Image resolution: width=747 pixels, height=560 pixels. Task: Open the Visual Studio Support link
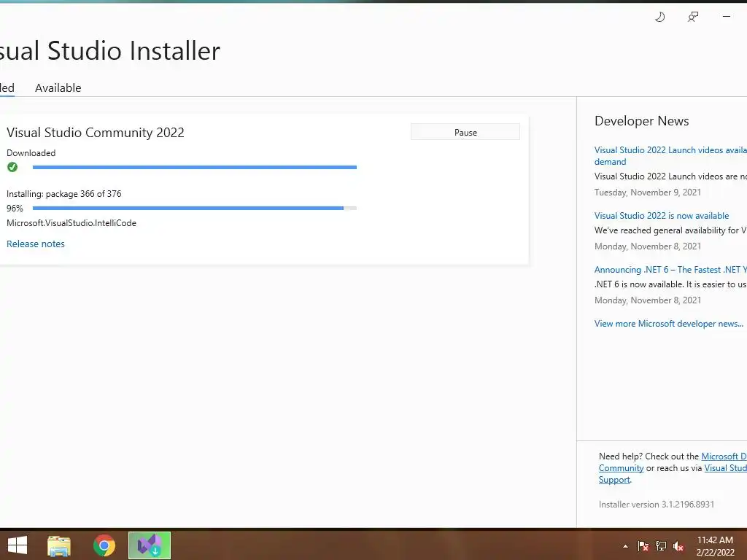pyautogui.click(x=726, y=468)
